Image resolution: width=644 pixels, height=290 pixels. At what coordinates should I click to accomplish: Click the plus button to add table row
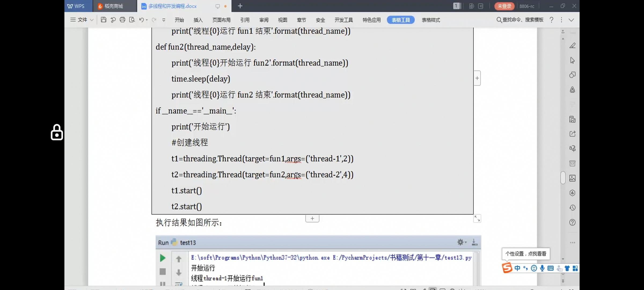pyautogui.click(x=312, y=219)
